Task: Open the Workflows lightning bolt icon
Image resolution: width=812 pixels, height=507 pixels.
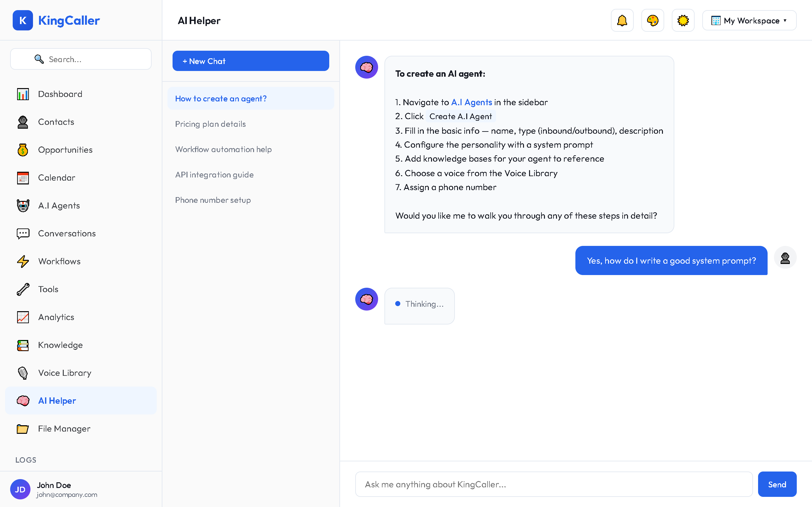Action: point(23,261)
